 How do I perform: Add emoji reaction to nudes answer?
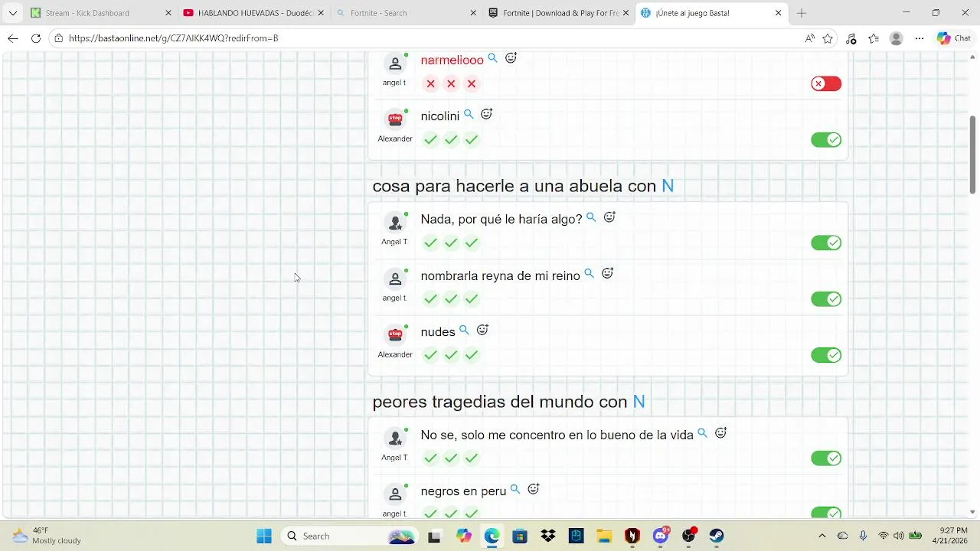tap(482, 331)
